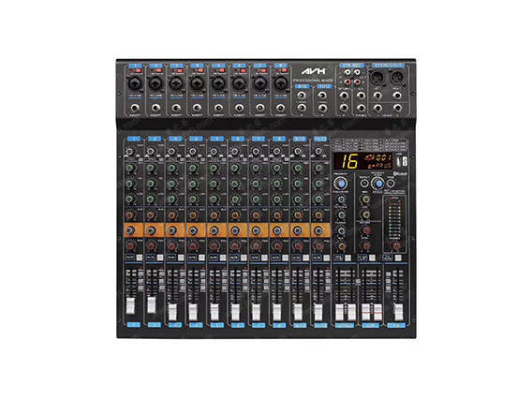532x399 pixels.
Task: Click channel 1 gain knob at top
Action: click(x=129, y=152)
